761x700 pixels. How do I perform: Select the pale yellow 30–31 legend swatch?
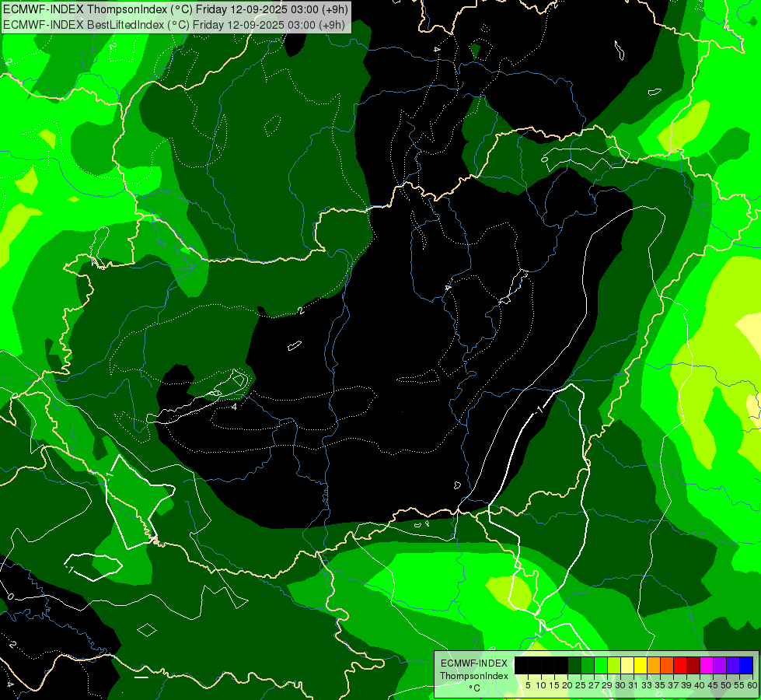click(627, 665)
